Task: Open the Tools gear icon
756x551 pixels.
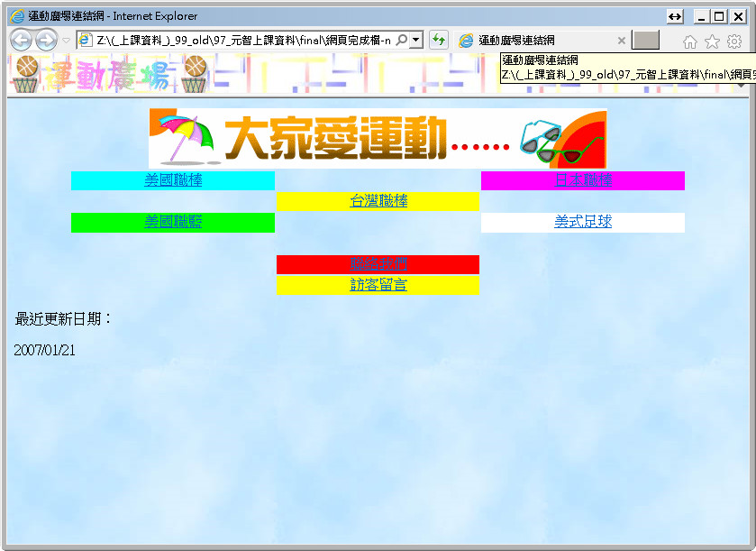Action: [x=734, y=41]
